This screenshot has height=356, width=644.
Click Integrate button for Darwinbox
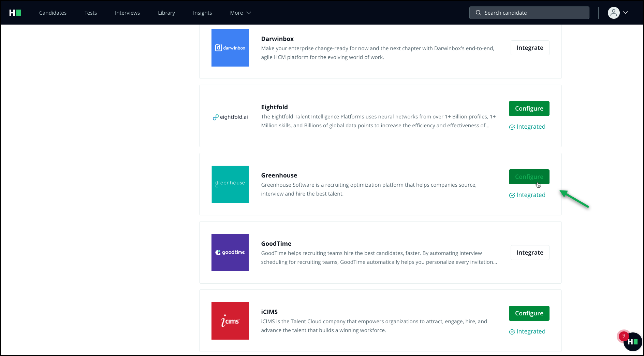click(530, 48)
